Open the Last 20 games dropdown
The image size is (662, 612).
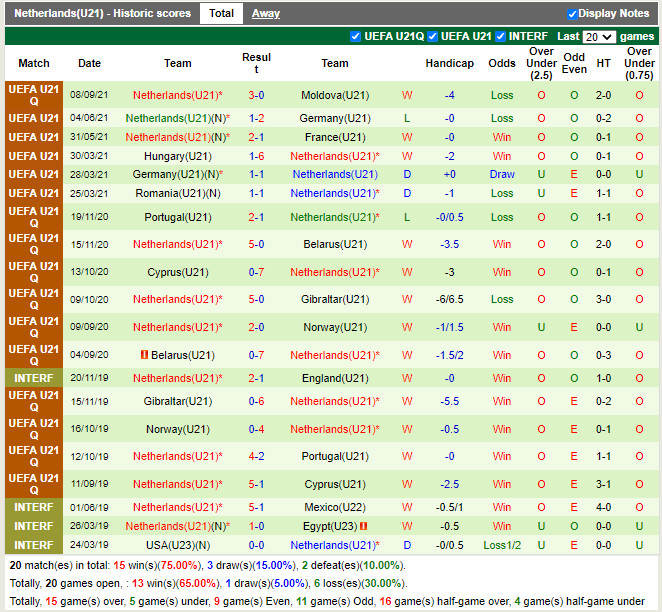598,37
